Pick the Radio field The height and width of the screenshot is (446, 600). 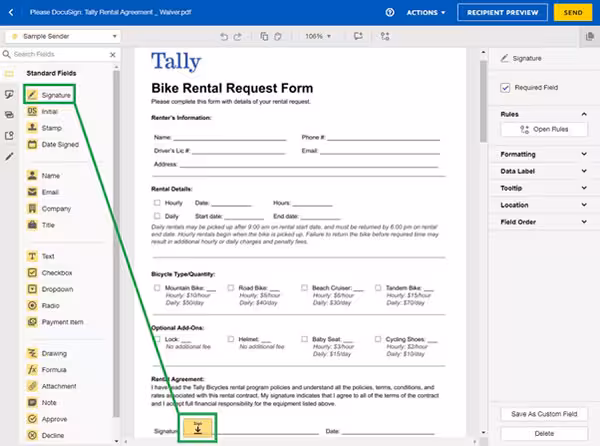43,306
